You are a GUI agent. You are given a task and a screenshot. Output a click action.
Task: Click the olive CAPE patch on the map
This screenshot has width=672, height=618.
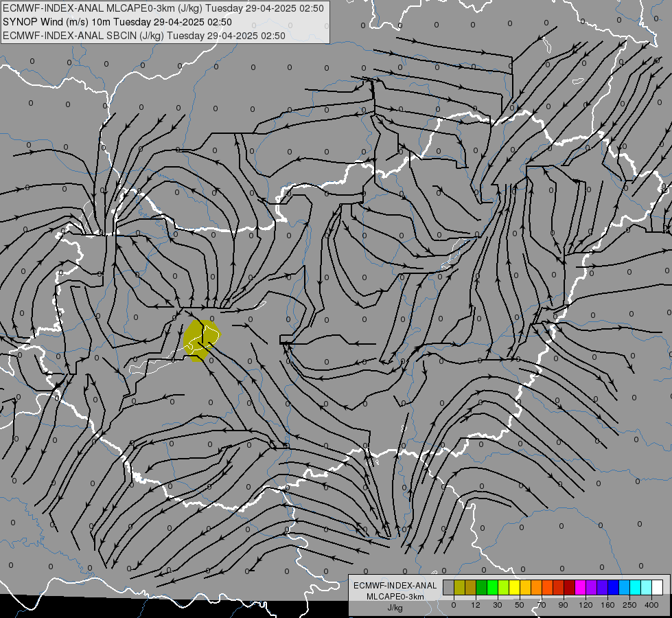click(201, 341)
